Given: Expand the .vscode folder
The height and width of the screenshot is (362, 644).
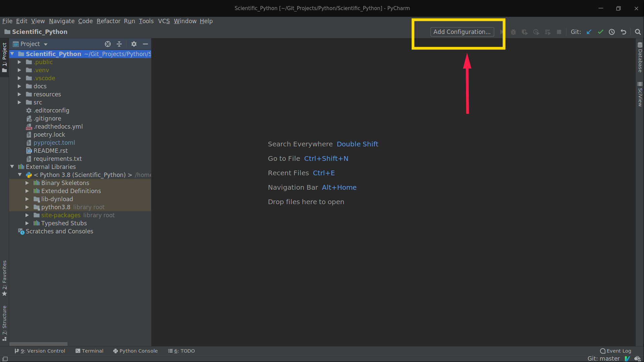Looking at the screenshot, I should (x=19, y=78).
